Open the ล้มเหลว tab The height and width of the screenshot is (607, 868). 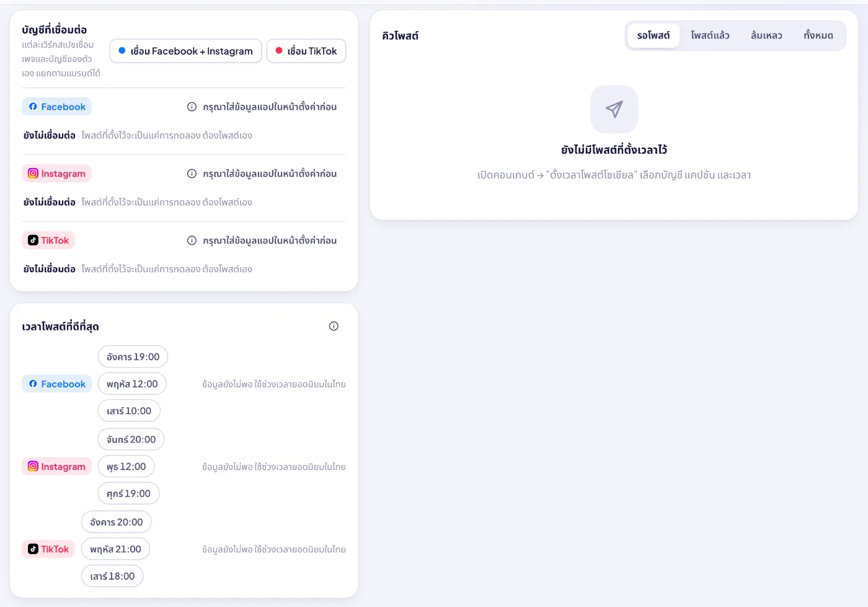(766, 35)
